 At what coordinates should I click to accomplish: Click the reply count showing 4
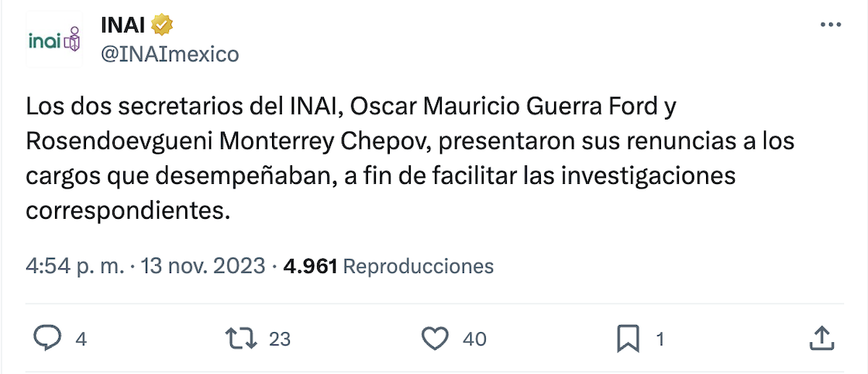tap(81, 339)
